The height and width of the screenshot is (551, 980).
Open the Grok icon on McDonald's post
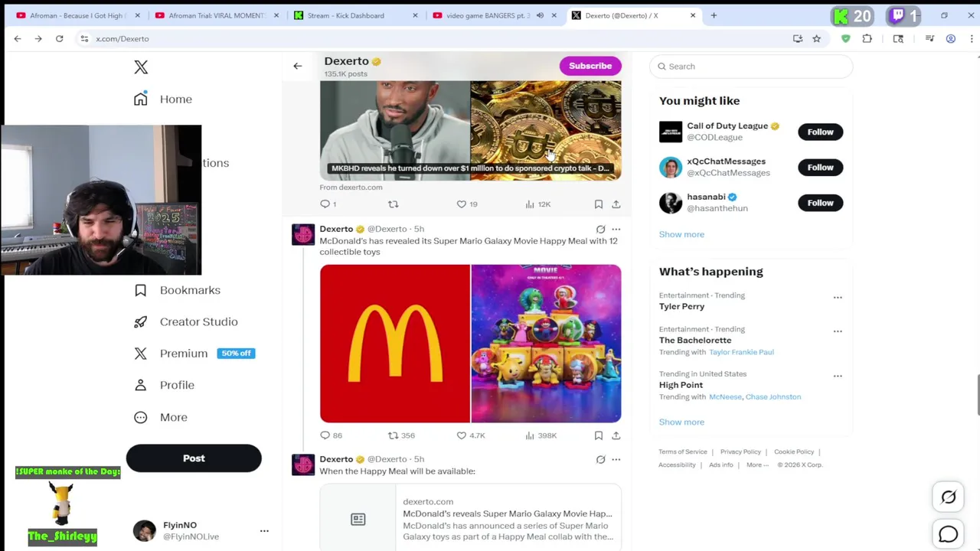click(x=600, y=229)
